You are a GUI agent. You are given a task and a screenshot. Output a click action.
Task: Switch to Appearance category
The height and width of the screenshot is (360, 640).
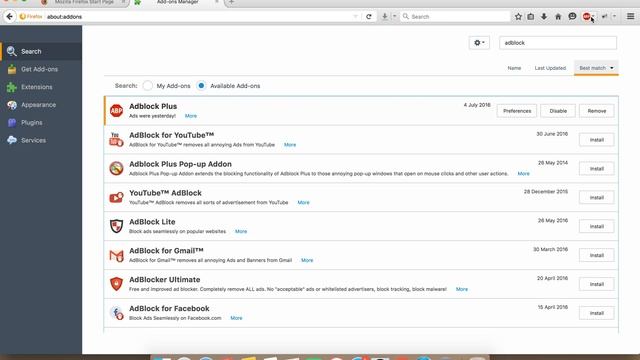click(41, 105)
